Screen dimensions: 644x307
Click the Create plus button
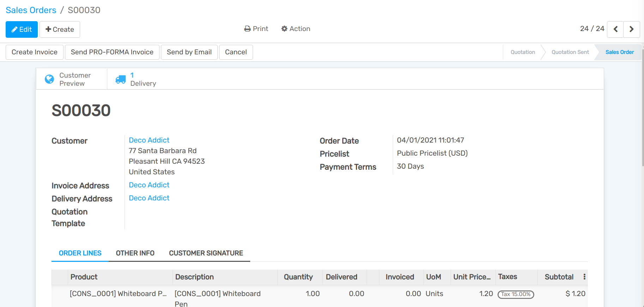(x=60, y=29)
